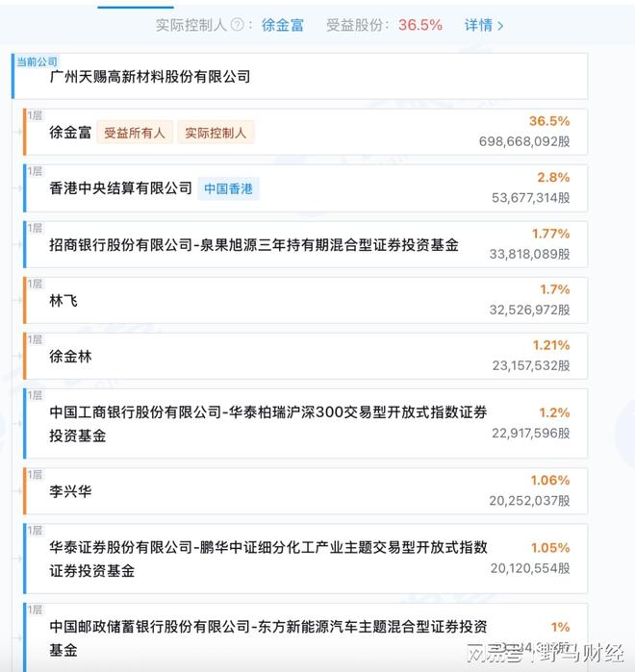Click the 698,668,092股 share count
This screenshot has width=635, height=672.
pos(523,141)
